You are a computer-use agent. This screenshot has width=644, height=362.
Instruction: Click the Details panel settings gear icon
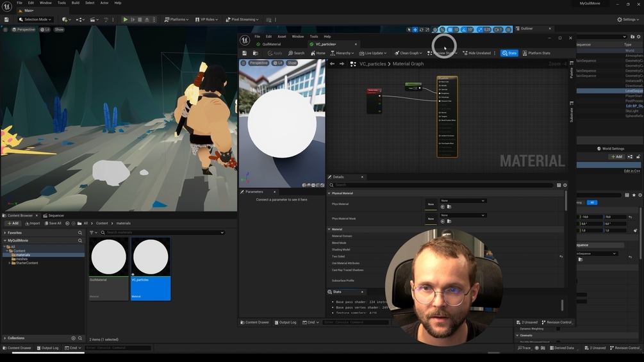tap(565, 185)
